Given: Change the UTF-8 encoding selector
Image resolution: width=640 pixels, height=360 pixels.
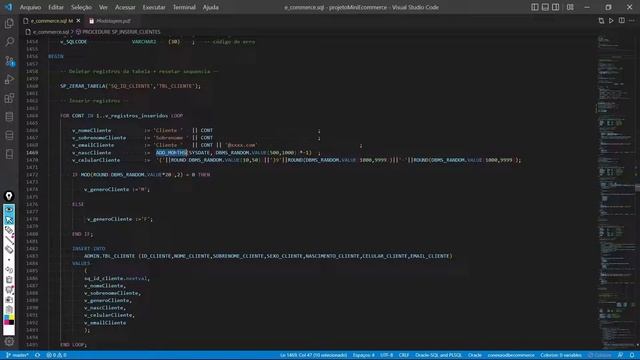Looking at the screenshot, I should 387,355.
